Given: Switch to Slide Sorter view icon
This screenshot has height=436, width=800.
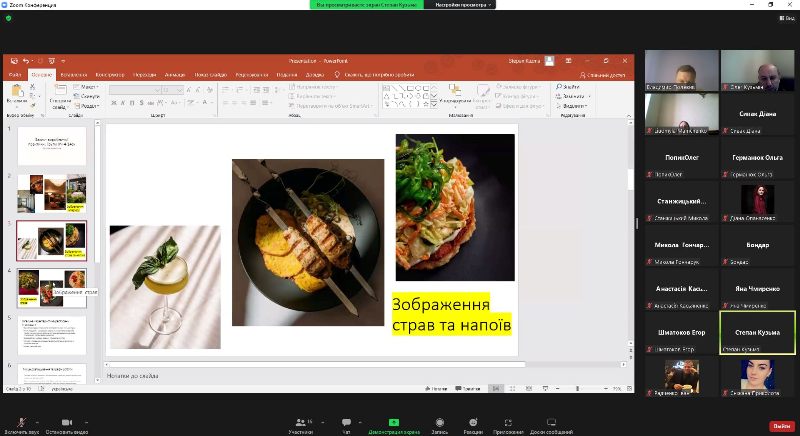Looking at the screenshot, I should [x=512, y=389].
